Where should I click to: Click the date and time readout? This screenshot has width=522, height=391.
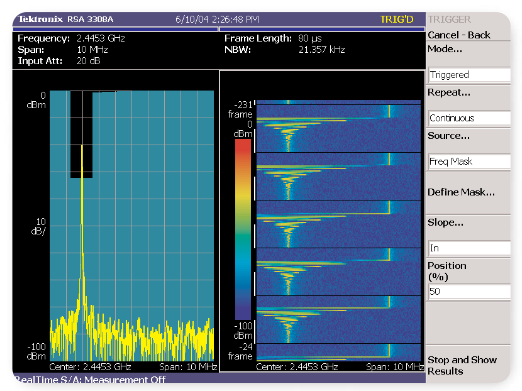(x=217, y=19)
